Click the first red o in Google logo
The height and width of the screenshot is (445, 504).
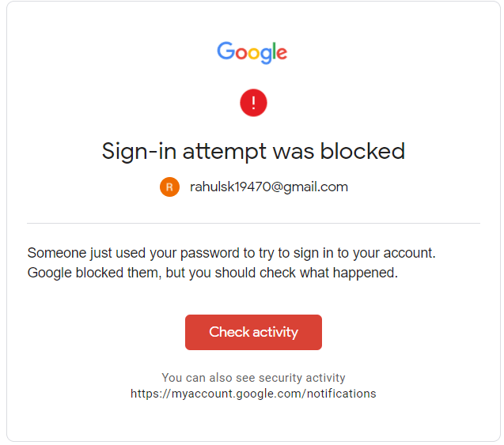tap(241, 55)
